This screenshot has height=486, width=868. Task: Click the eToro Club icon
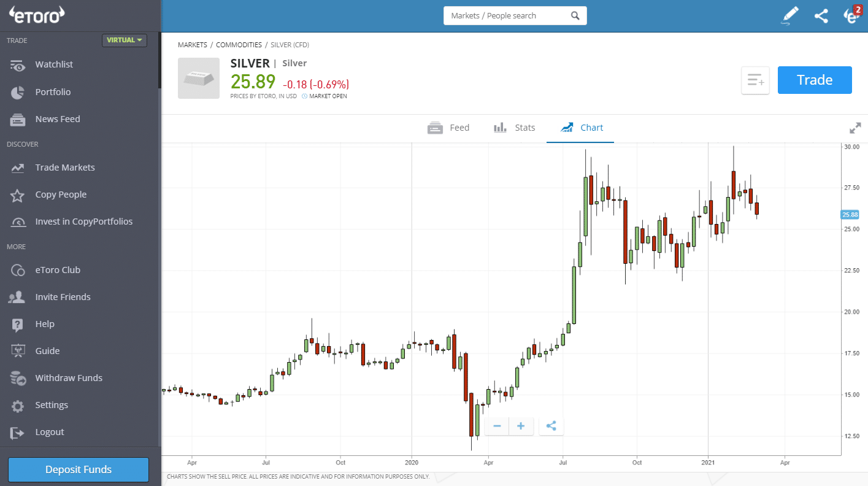tap(17, 270)
